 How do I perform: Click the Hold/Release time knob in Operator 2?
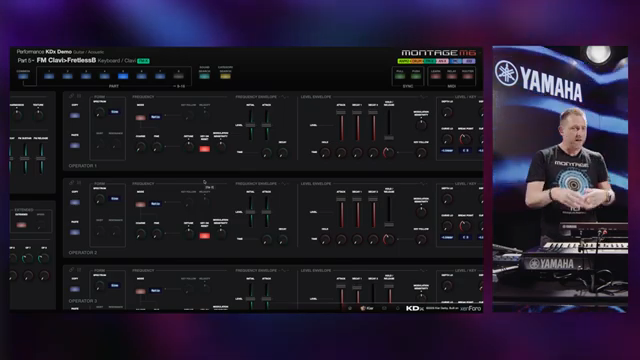pos(389,239)
